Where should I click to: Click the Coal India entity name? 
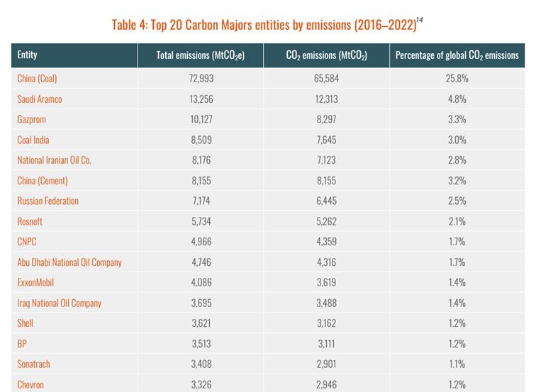coord(33,140)
